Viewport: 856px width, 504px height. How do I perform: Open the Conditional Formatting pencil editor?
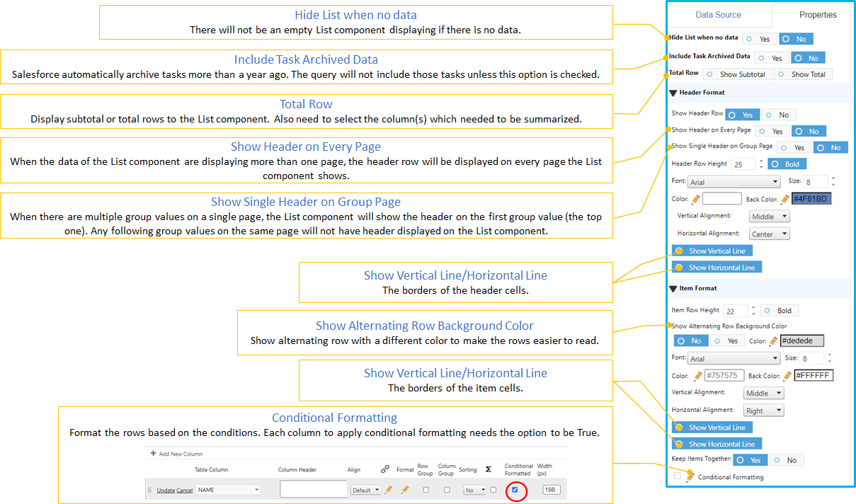point(690,477)
